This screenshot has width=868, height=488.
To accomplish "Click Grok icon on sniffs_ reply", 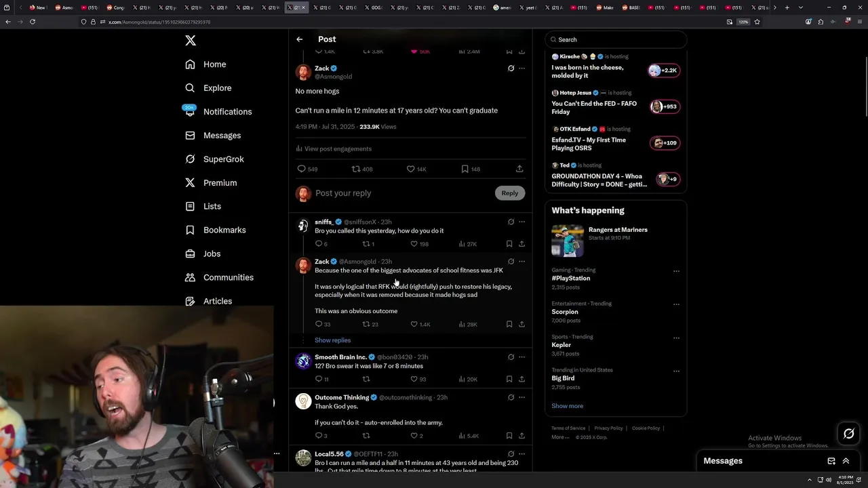I will (511, 222).
